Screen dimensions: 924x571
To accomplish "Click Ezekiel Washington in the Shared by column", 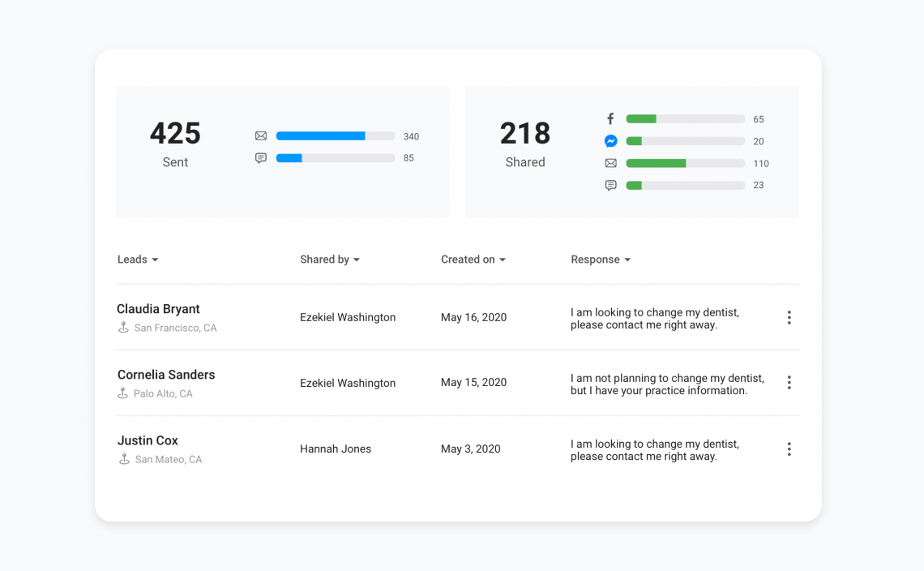I will pos(347,317).
